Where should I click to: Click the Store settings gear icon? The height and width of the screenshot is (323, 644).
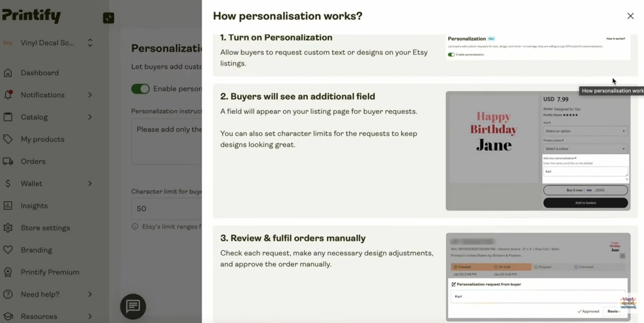(x=8, y=228)
